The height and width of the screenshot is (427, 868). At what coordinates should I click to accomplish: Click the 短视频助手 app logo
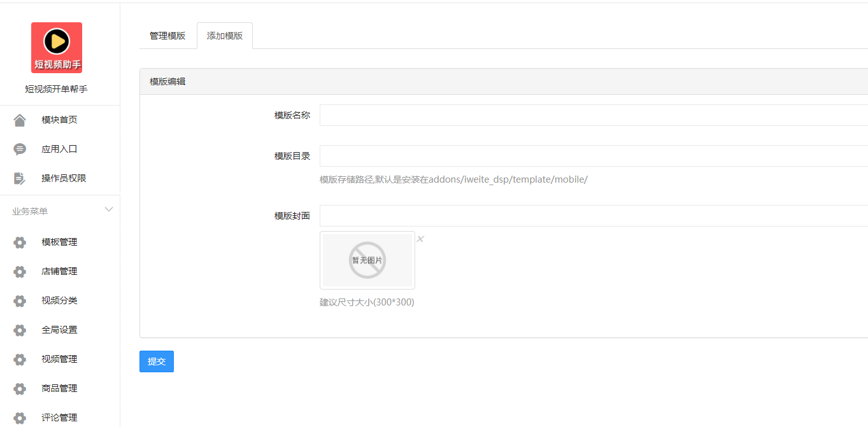coord(57,48)
